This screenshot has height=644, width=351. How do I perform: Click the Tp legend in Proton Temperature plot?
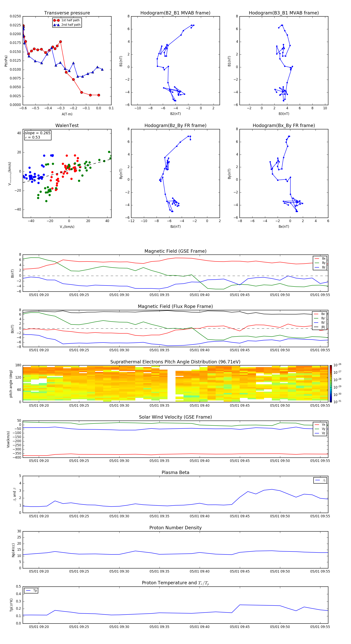point(31,591)
